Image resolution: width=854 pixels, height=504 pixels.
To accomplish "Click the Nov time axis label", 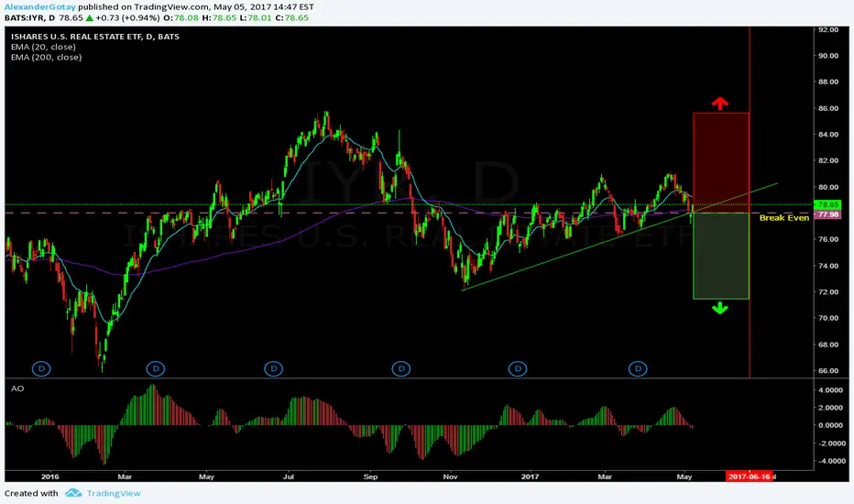I will coord(451,477).
